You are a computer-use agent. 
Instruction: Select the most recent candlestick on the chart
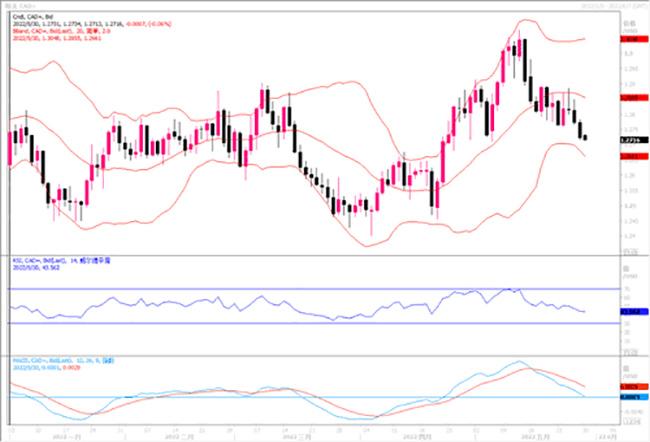(585, 137)
